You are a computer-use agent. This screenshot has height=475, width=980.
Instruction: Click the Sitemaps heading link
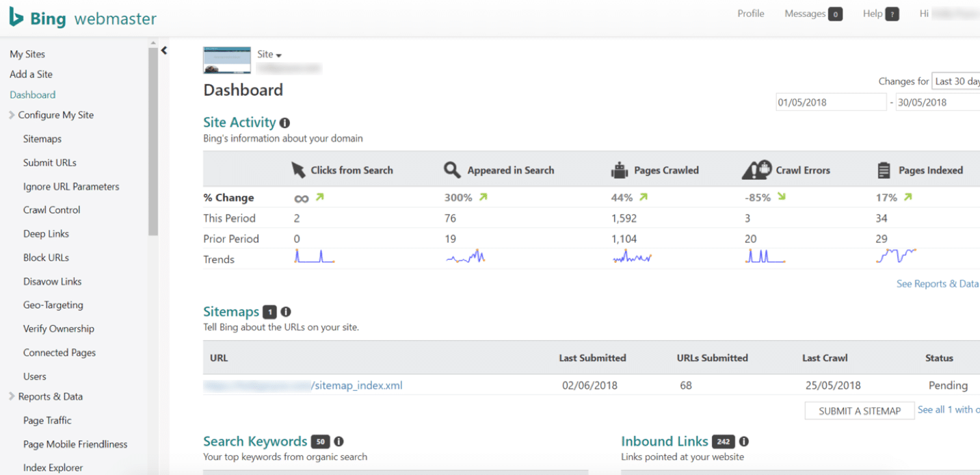pos(231,311)
